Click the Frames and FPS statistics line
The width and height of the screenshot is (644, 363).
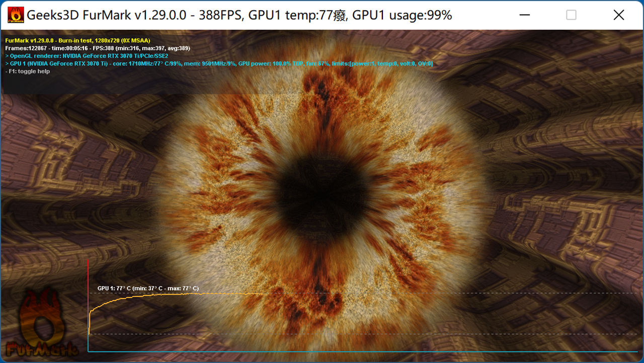coord(98,48)
